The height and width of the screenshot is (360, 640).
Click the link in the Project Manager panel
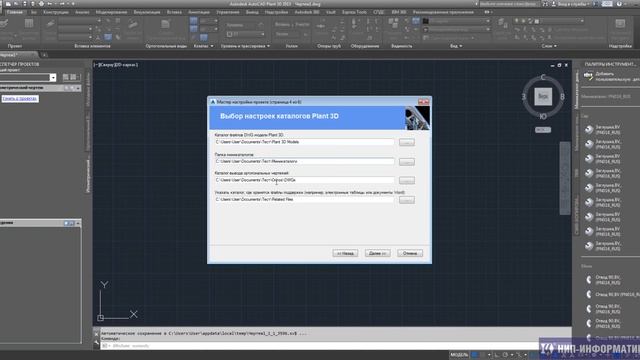20,99
